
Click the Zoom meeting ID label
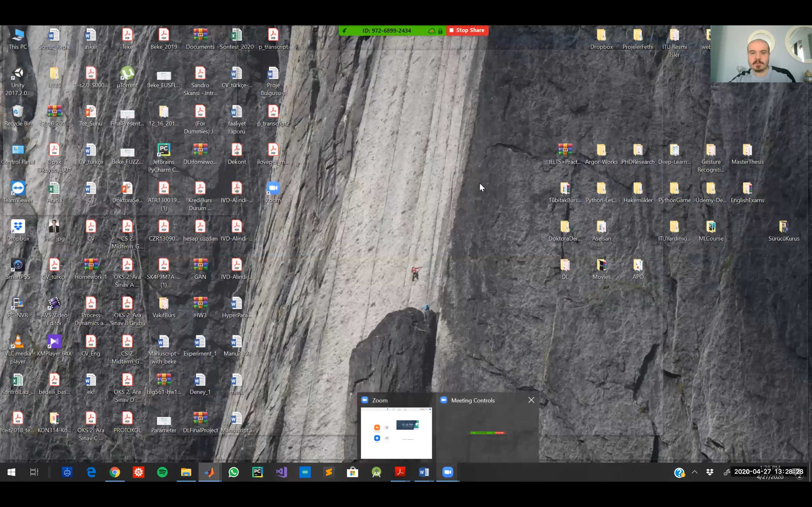pos(386,31)
